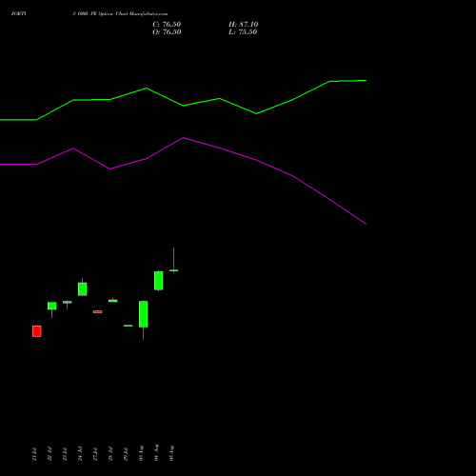Click the 21 Jul date label

(x=34, y=454)
